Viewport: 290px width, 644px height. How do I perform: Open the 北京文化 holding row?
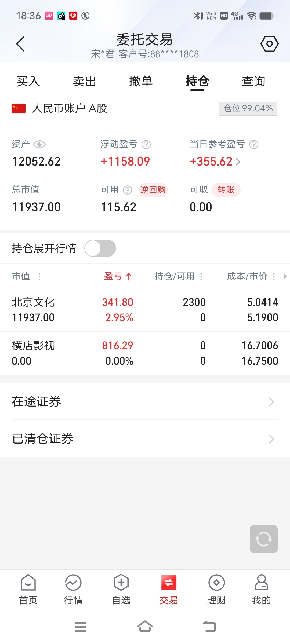tap(145, 310)
